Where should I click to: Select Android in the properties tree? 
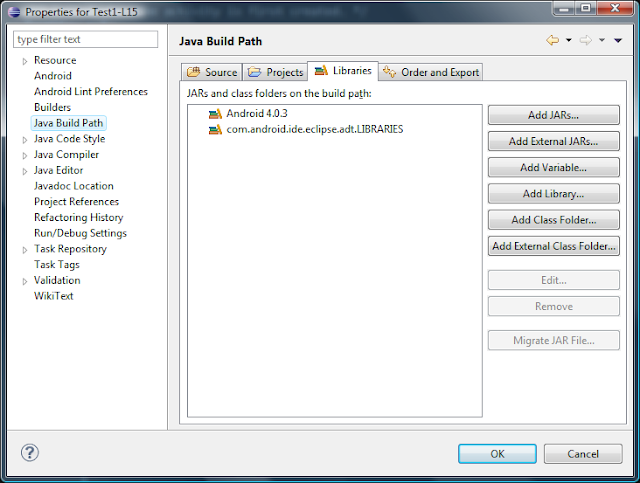pyautogui.click(x=53, y=76)
